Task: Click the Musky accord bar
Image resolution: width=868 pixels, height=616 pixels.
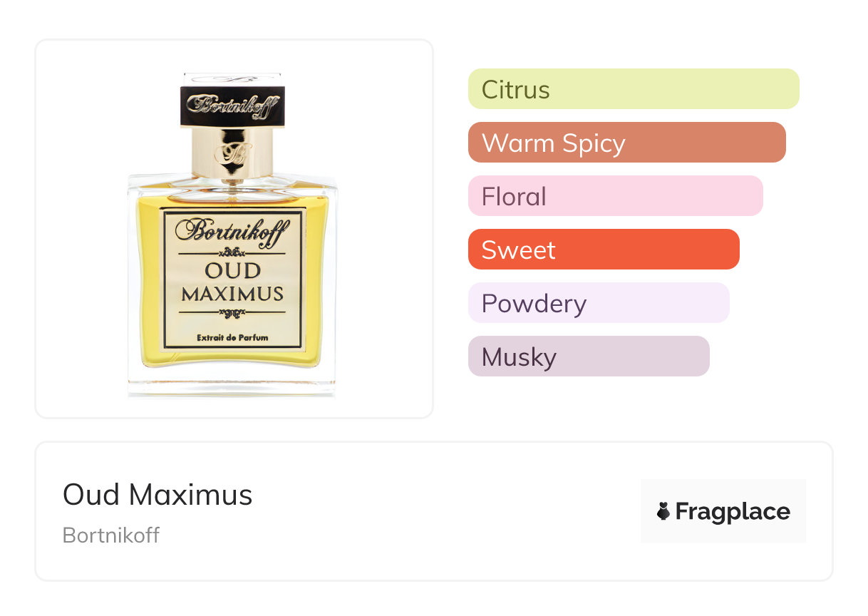Action: [x=588, y=356]
